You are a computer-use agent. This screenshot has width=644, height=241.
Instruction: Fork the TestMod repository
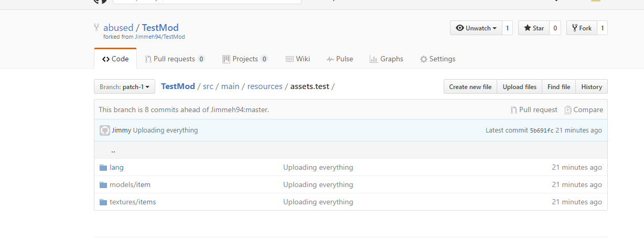click(x=582, y=28)
